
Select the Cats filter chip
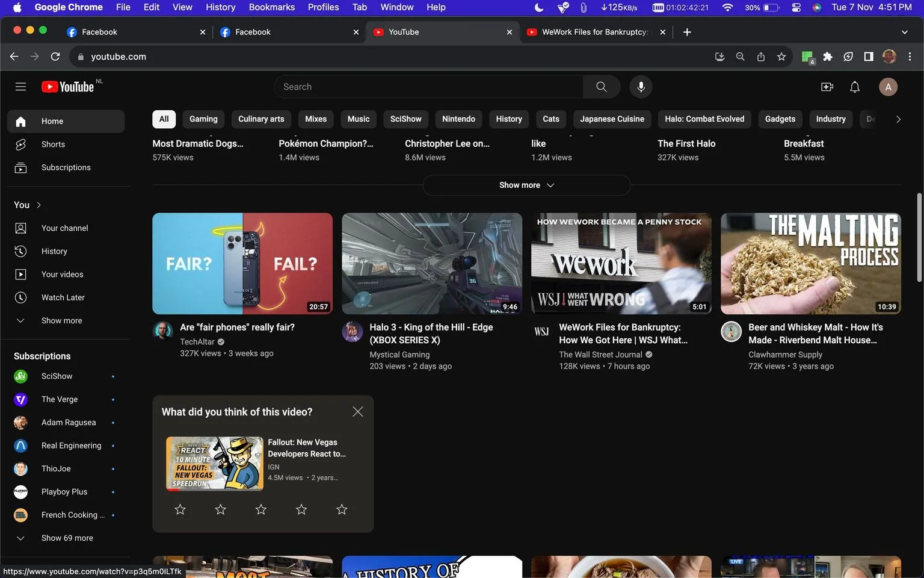[x=551, y=119]
